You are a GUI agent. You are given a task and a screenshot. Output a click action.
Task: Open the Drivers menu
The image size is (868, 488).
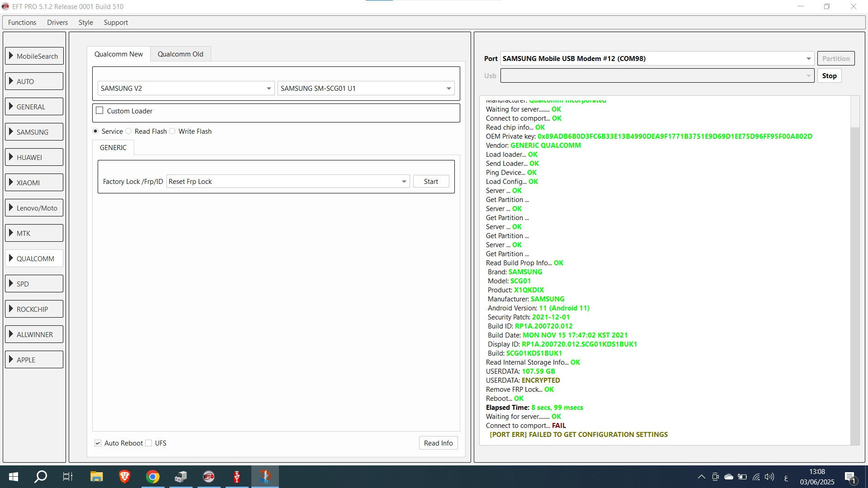point(57,23)
